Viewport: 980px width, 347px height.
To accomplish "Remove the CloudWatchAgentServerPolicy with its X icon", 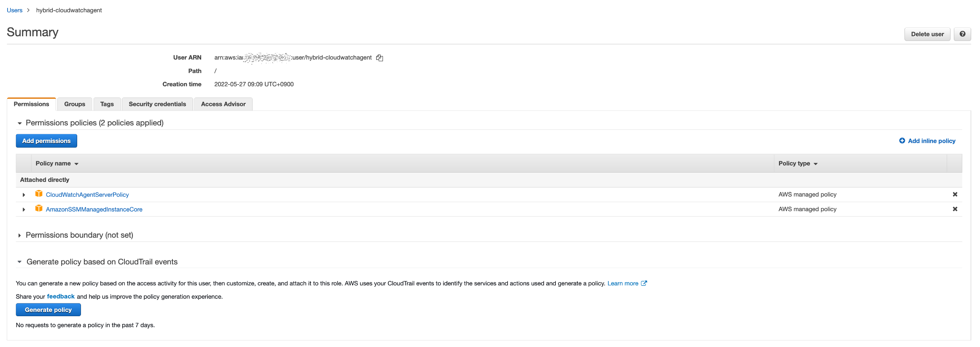I will [955, 195].
